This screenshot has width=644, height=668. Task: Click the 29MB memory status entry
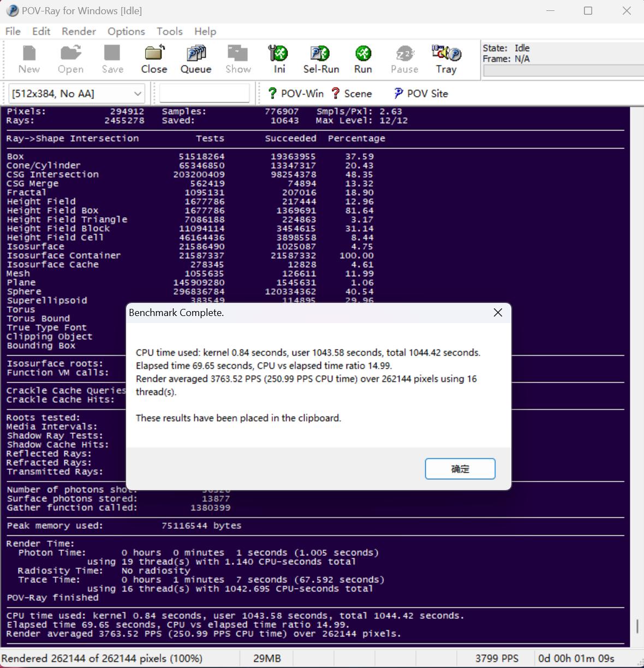pyautogui.click(x=267, y=658)
